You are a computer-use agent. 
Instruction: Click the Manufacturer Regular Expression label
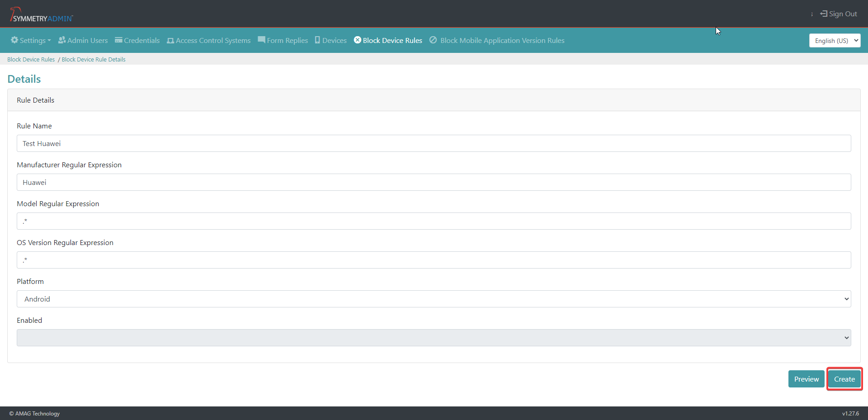click(69, 165)
